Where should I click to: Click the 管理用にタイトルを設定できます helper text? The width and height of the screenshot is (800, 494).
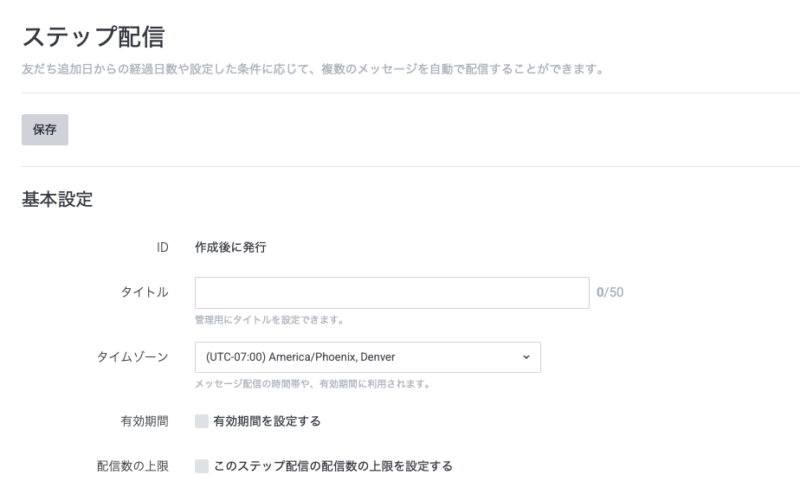[x=270, y=320]
